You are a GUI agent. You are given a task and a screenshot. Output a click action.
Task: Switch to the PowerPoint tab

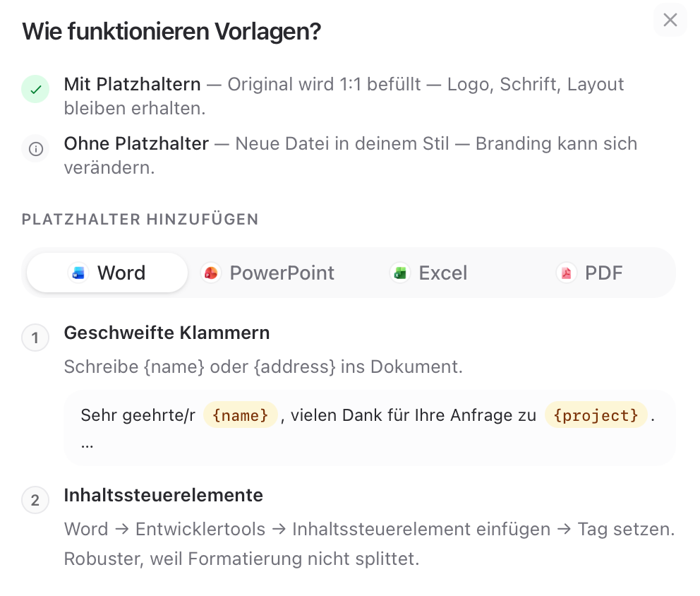(268, 273)
